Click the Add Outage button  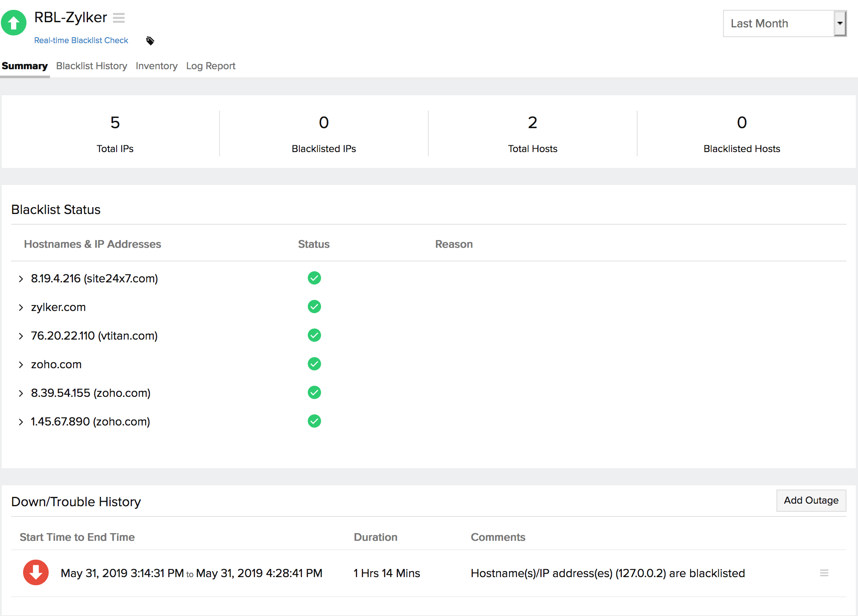pyautogui.click(x=811, y=500)
